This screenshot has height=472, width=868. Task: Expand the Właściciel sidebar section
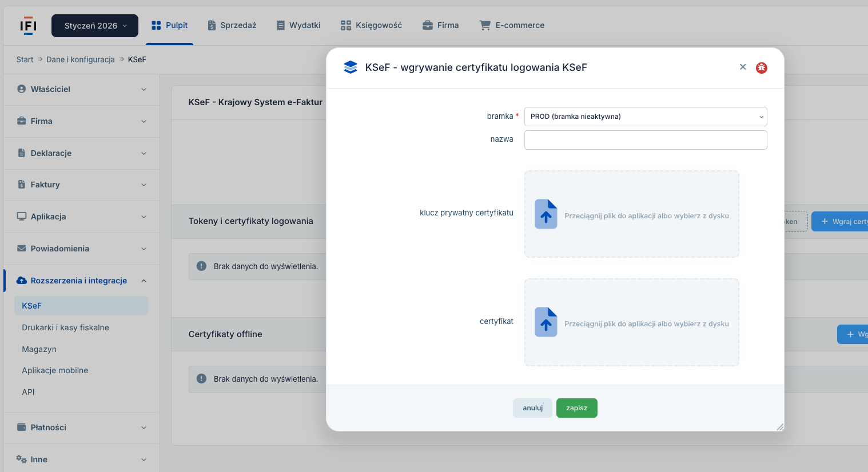(x=81, y=89)
